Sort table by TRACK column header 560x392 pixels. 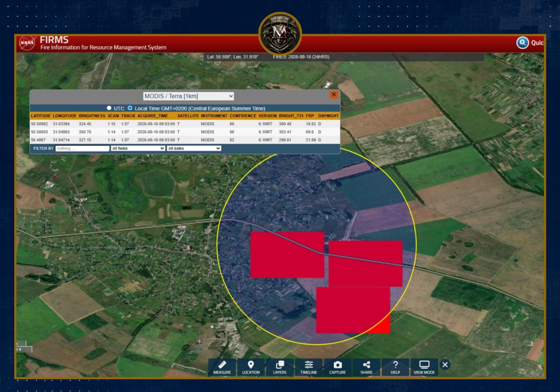tap(128, 116)
